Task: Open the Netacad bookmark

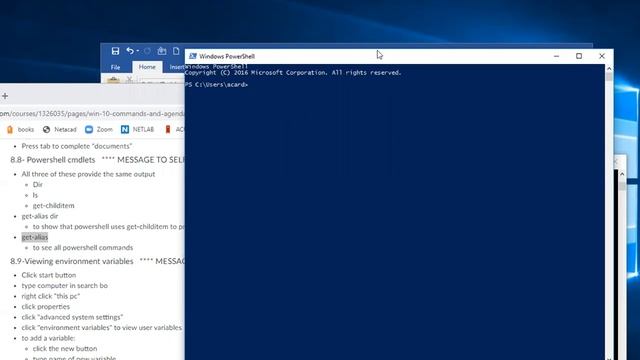Action: click(60, 129)
